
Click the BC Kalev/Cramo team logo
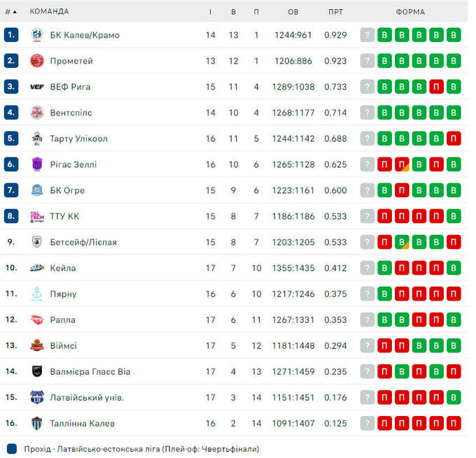pyautogui.click(x=37, y=35)
